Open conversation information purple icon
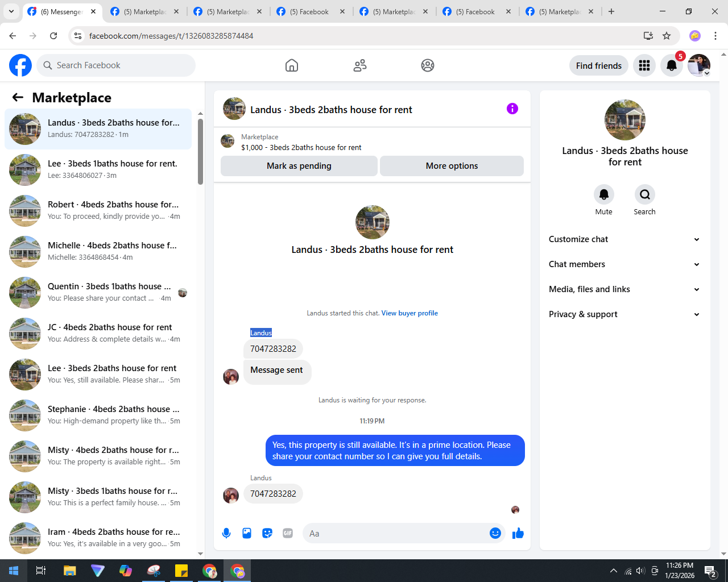 point(512,109)
